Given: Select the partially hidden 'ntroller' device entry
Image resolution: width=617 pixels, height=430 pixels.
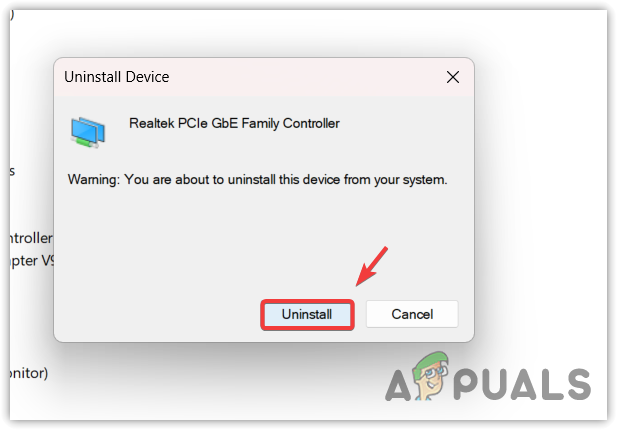Looking at the screenshot, I should click(31, 238).
